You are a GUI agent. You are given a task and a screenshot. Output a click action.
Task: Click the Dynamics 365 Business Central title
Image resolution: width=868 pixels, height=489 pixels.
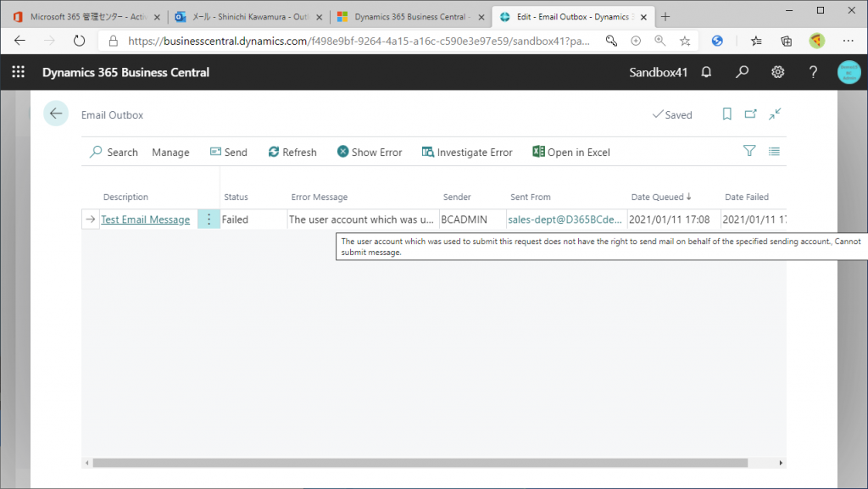pyautogui.click(x=125, y=73)
